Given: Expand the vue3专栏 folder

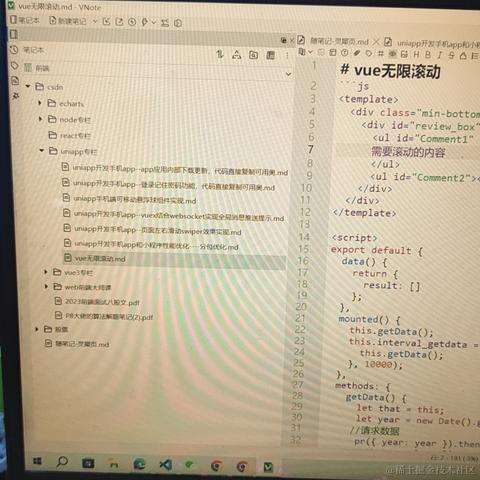Looking at the screenshot, I should 46,272.
